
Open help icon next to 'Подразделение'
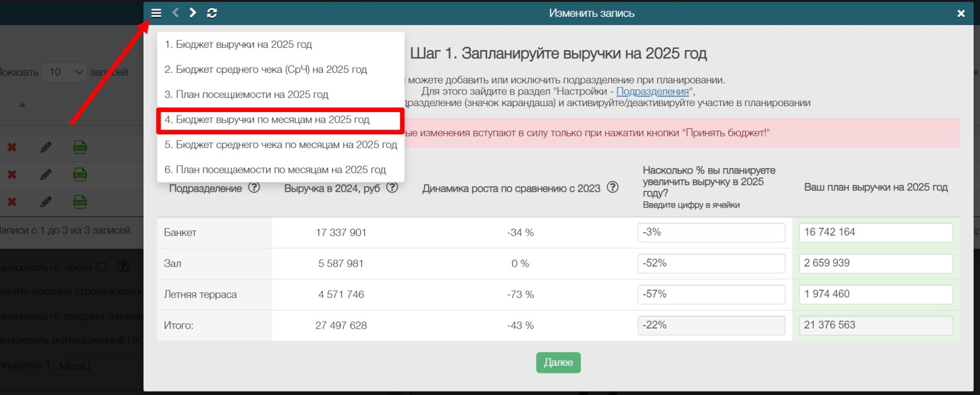[x=254, y=188]
